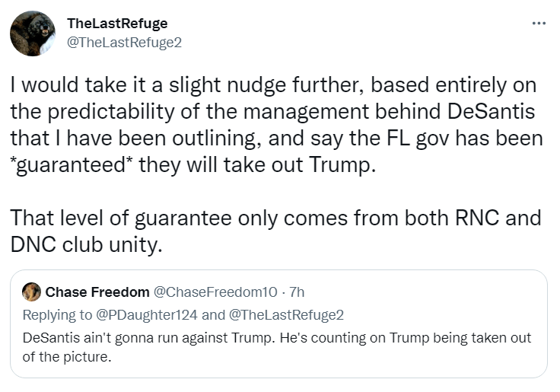Screen dimensions: 560x392
Task: Click the @TheLastRefuge2 handle under the name
Action: [124, 42]
